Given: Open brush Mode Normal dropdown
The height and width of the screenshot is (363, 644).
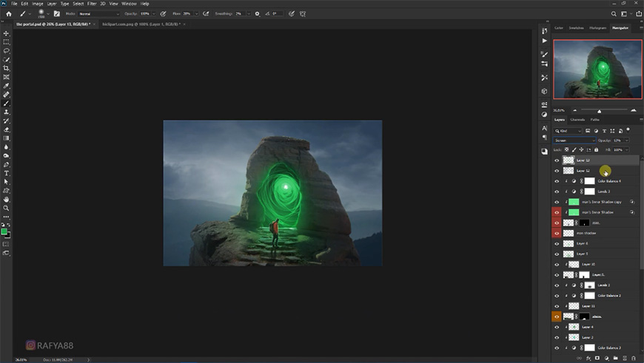Looking at the screenshot, I should click(x=98, y=14).
